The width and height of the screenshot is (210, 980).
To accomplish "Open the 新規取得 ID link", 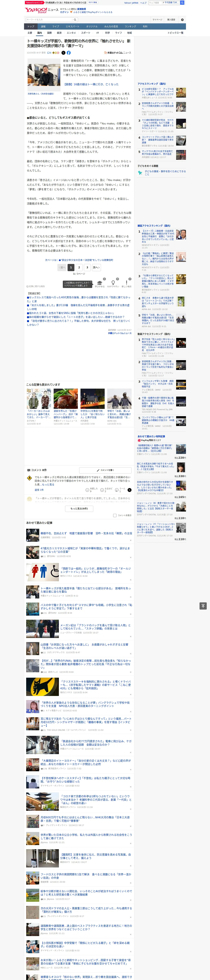I will (82, 9).
